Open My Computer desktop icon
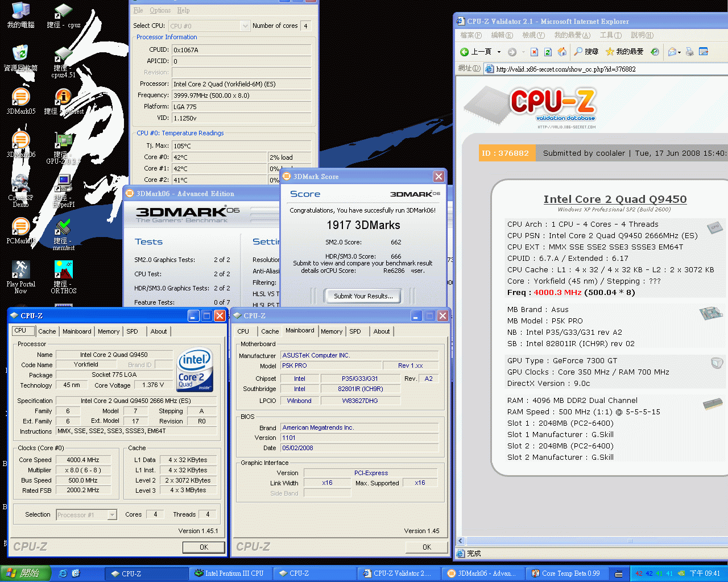Image resolution: width=728 pixels, height=582 pixels. pyautogui.click(x=20, y=15)
